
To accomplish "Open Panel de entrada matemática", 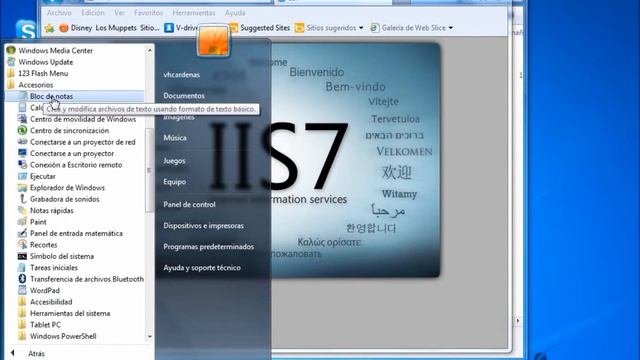I will (x=76, y=233).
